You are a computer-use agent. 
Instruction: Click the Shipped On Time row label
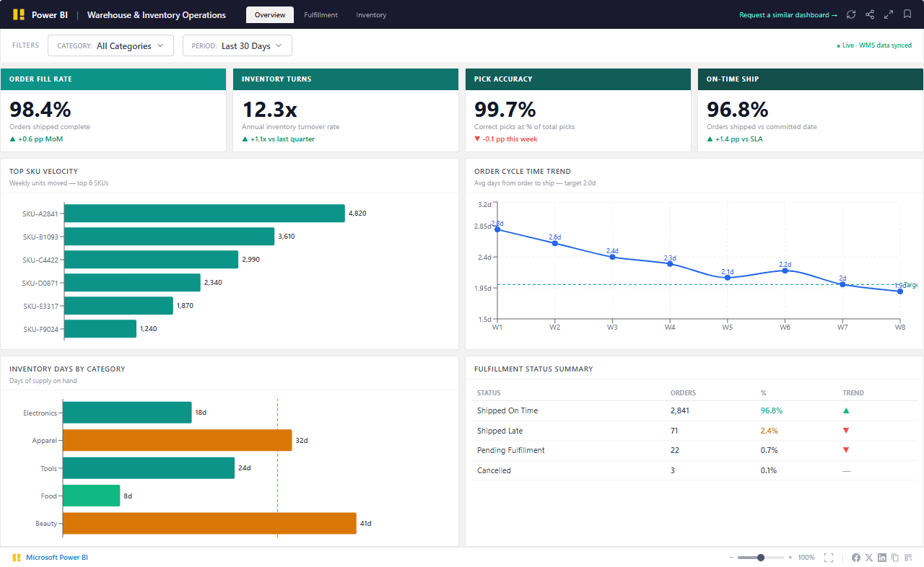point(507,410)
